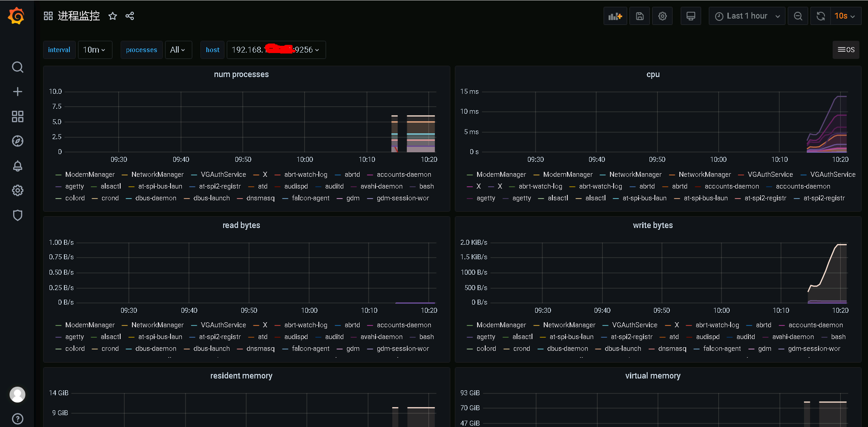Star the 进程监控 dashboard as favorite

tap(112, 15)
